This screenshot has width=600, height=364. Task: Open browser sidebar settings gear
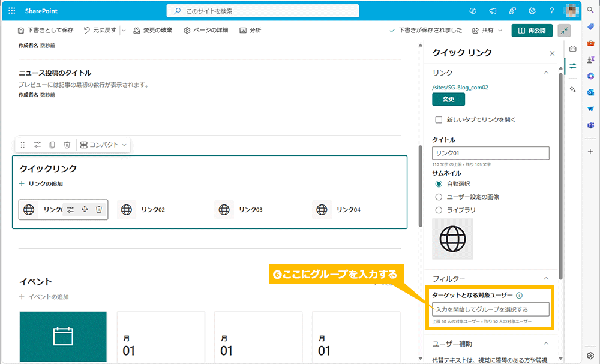[x=590, y=356]
